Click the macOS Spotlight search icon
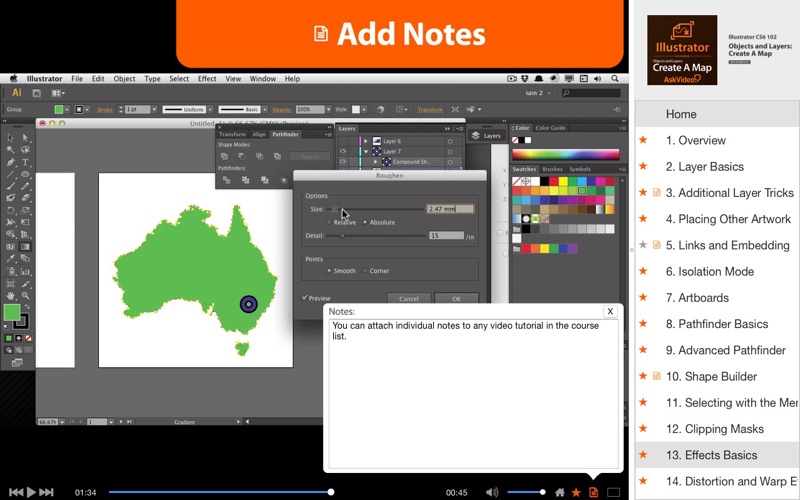This screenshot has height=500, width=800. pos(615,79)
